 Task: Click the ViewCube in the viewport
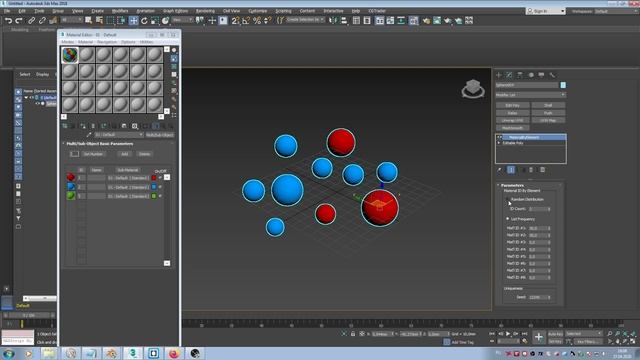click(473, 88)
